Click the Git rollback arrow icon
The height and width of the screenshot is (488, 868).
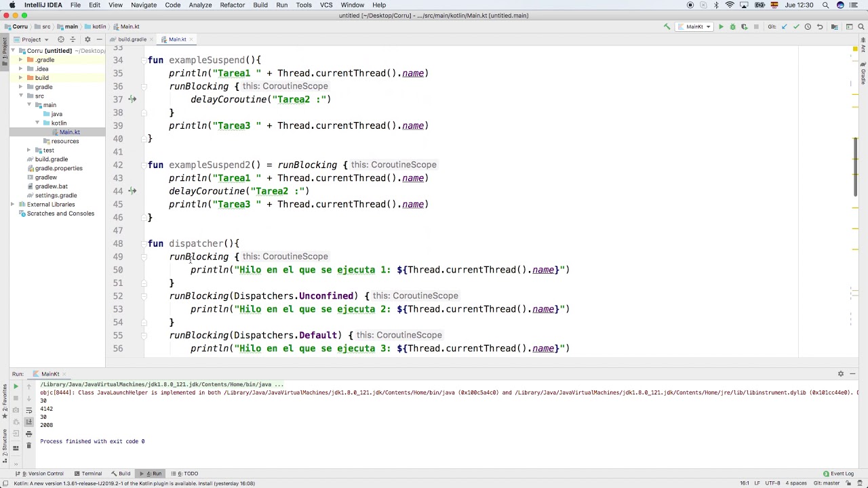(x=819, y=26)
